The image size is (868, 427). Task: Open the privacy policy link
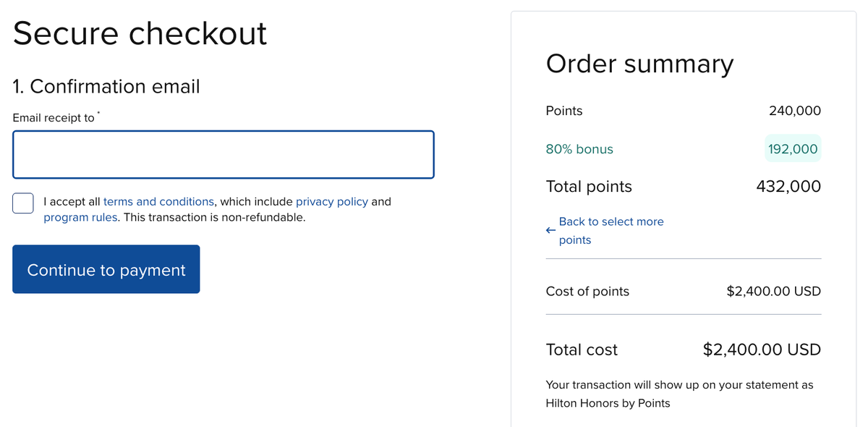pyautogui.click(x=332, y=201)
